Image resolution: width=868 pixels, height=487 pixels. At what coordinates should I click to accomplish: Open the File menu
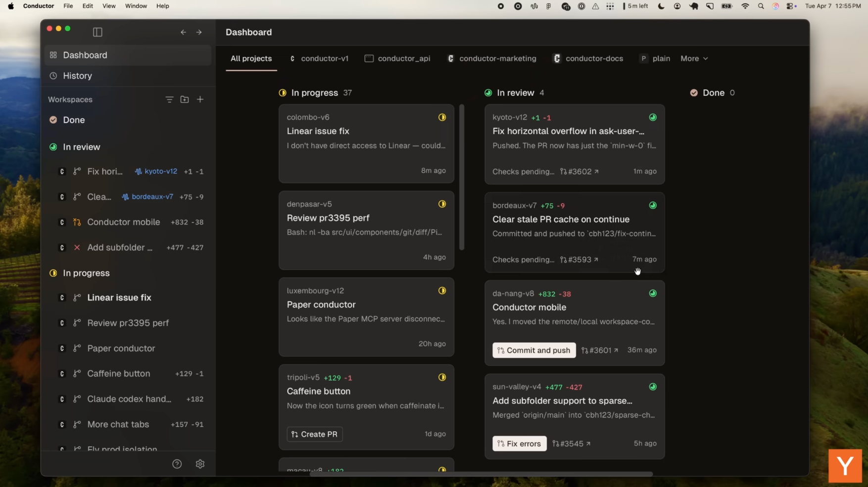pos(68,6)
